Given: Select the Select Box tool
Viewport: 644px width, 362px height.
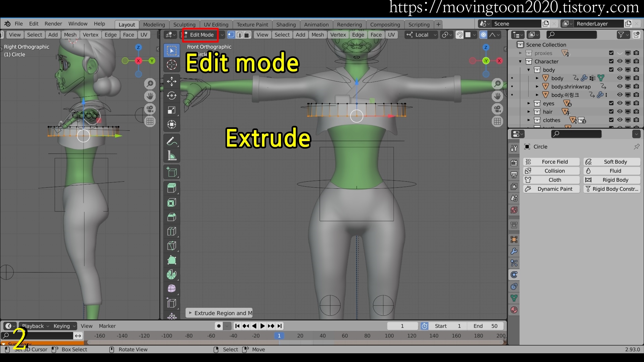Looking at the screenshot, I should tap(172, 51).
